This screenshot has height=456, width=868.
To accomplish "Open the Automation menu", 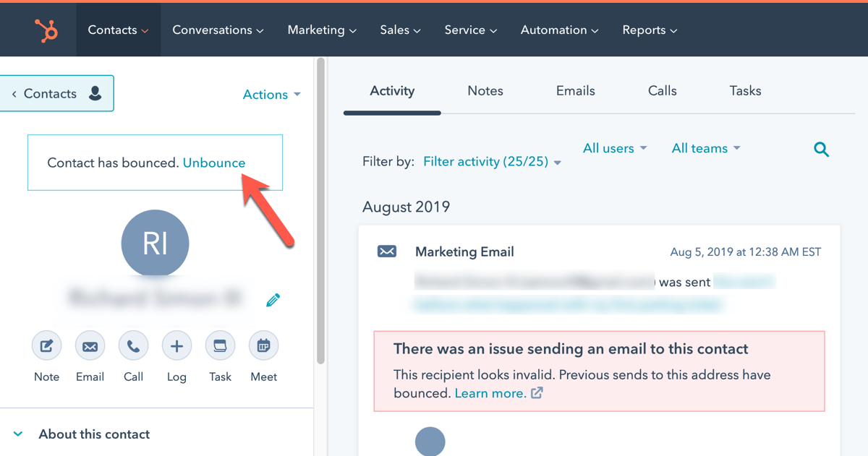I will 558,30.
